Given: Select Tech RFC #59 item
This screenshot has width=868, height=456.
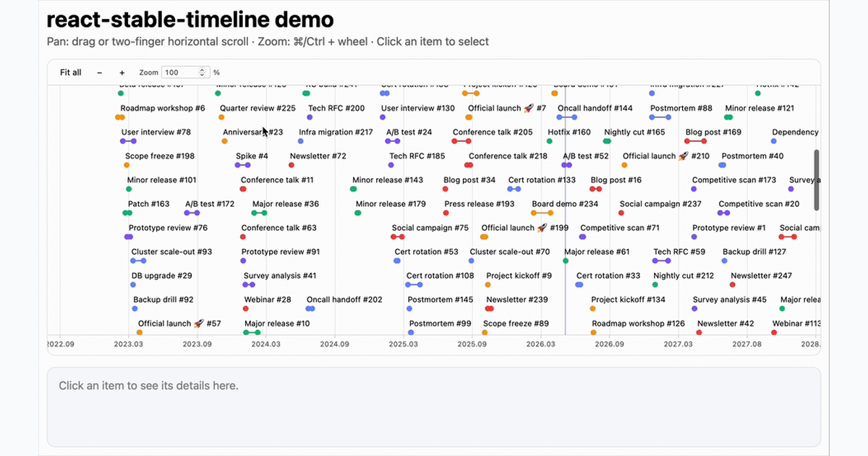Looking at the screenshot, I should click(x=679, y=251).
